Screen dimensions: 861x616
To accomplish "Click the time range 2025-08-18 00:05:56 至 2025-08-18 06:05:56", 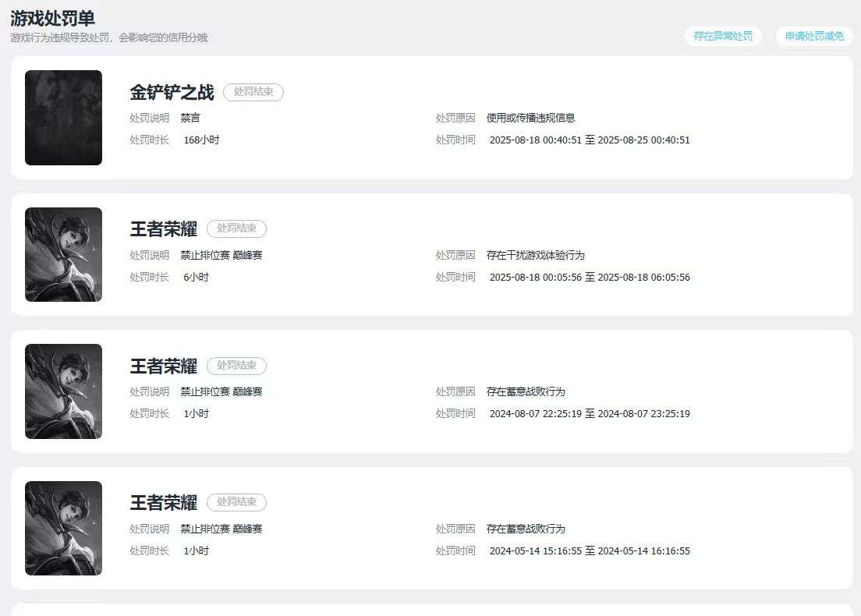I will [x=590, y=278].
